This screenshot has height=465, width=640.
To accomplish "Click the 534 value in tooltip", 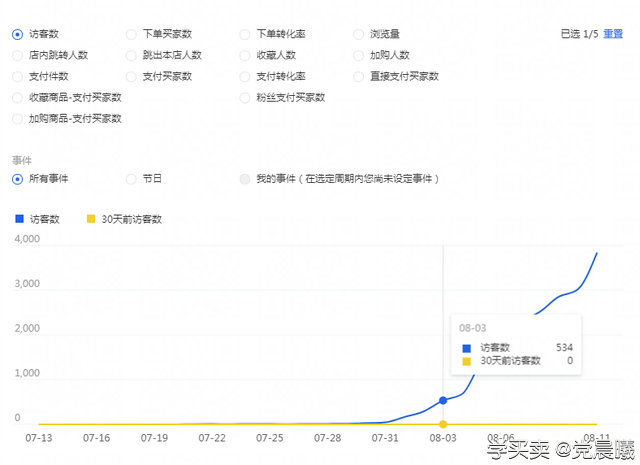I will click(x=564, y=347).
